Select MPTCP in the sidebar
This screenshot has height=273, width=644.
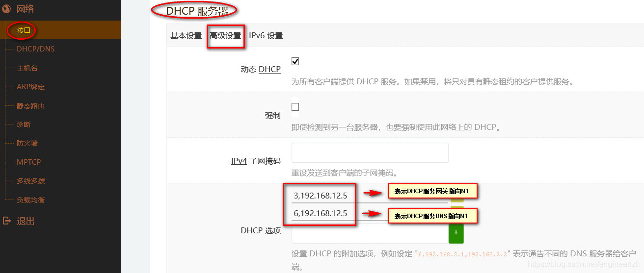[x=29, y=162]
